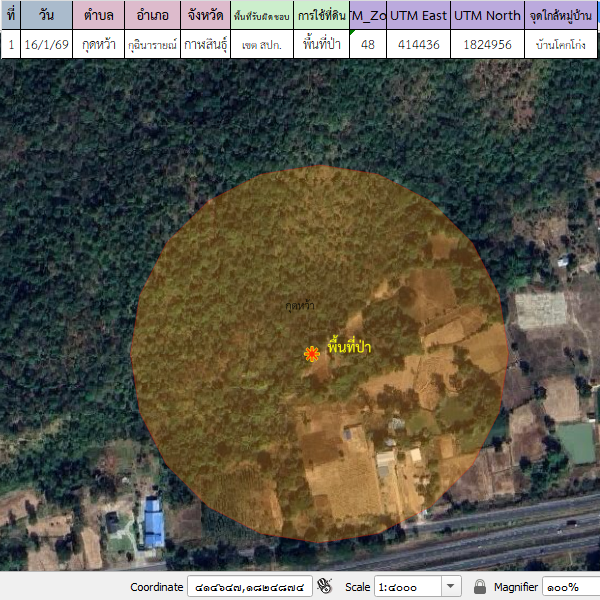Select the date cell 16/1/69
The image size is (600, 600).
[x=47, y=44]
